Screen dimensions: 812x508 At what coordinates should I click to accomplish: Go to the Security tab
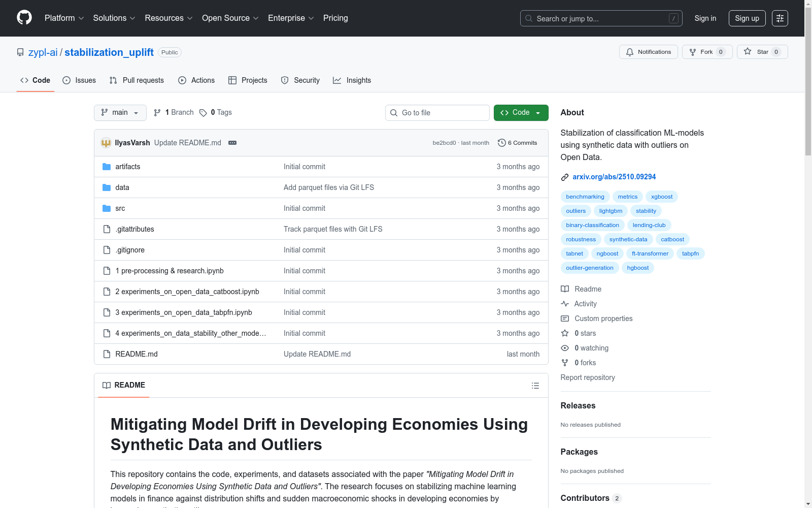pyautogui.click(x=300, y=80)
